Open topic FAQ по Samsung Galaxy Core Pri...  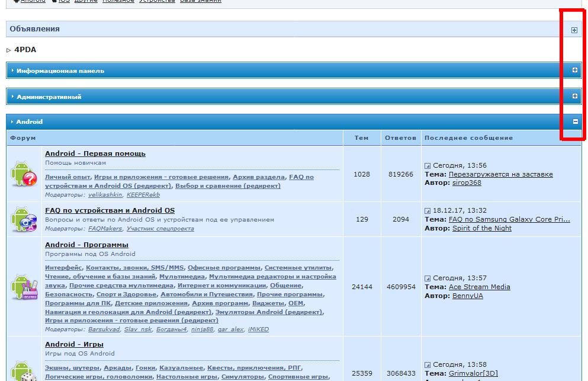point(509,220)
